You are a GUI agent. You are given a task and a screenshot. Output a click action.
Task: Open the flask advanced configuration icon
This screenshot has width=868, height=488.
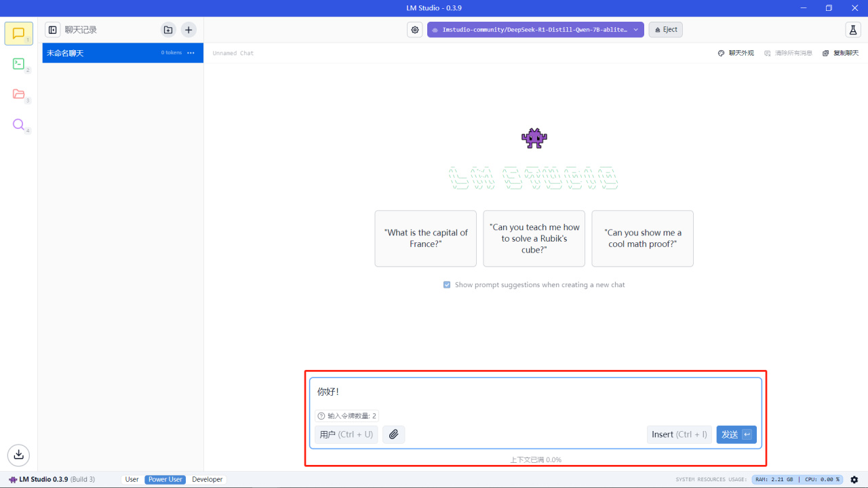[853, 30]
